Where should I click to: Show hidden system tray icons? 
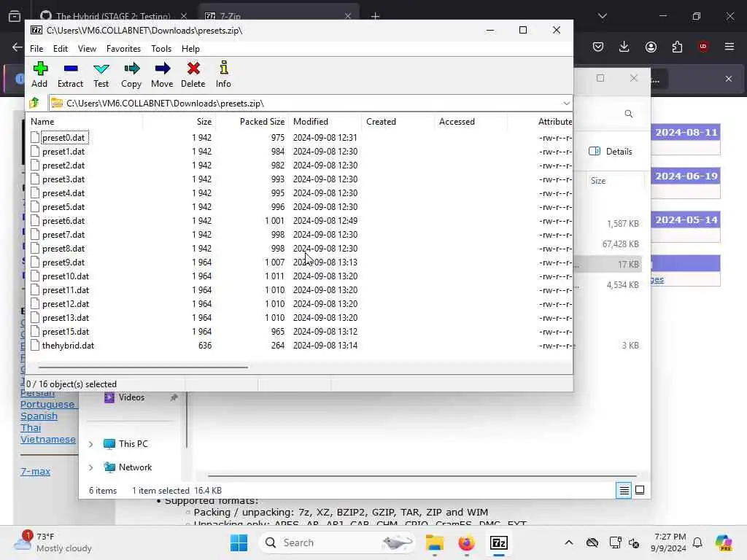click(569, 542)
